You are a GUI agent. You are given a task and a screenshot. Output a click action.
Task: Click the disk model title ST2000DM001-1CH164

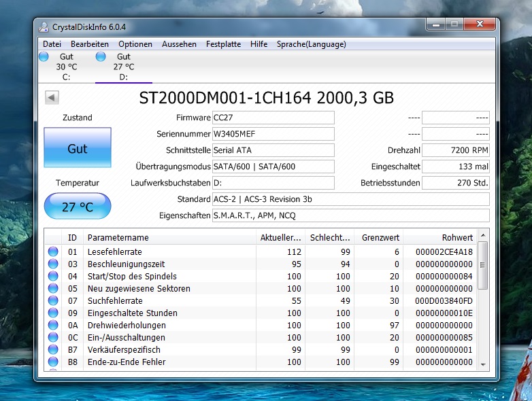(x=225, y=98)
